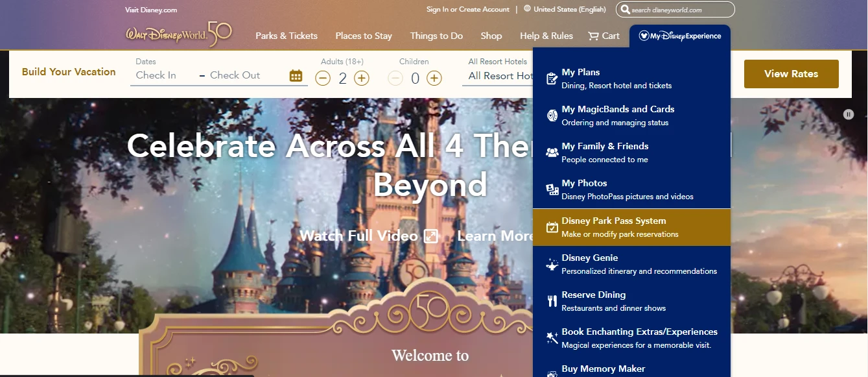
Task: Decrease the number of adults
Action: 323,79
